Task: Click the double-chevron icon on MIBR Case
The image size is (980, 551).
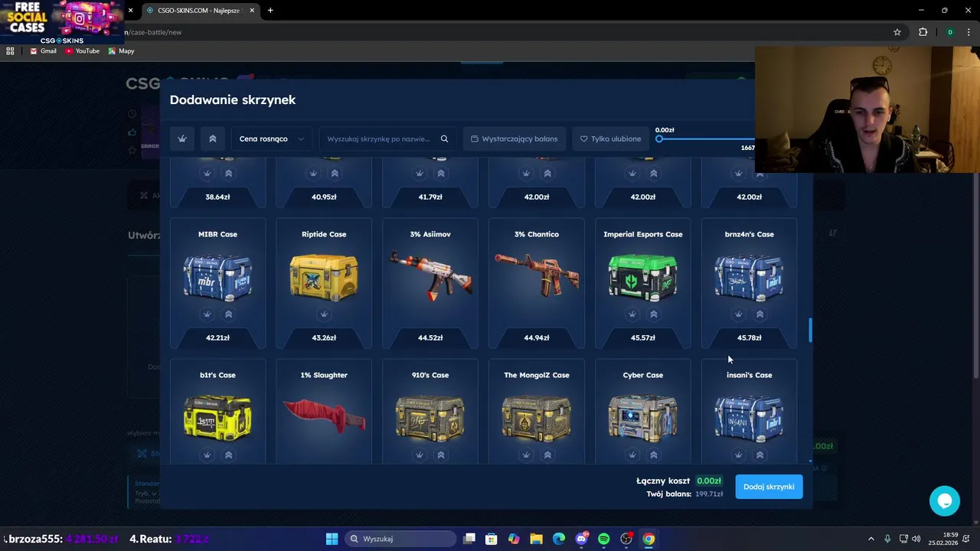Action: pos(228,314)
